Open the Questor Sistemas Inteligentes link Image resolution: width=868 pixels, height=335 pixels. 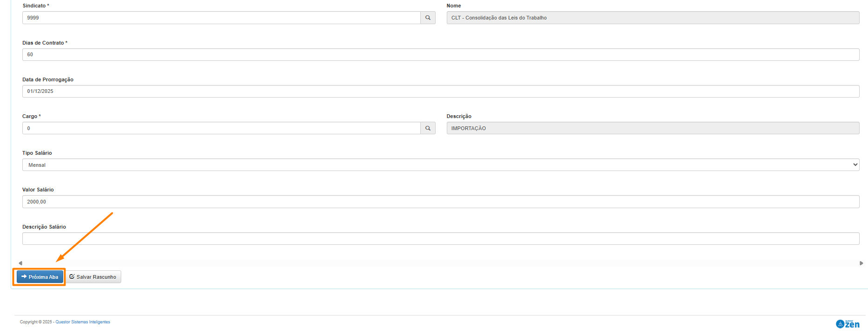83,322
